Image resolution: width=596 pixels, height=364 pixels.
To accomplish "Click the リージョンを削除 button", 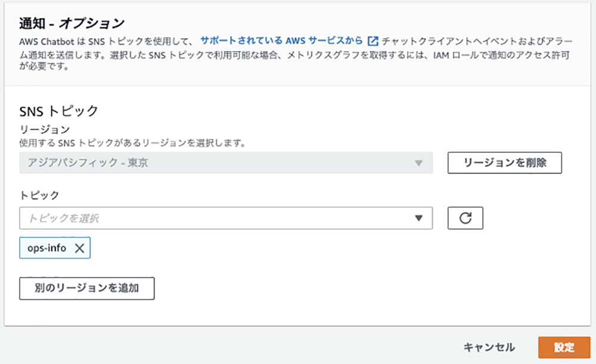I will point(504,163).
